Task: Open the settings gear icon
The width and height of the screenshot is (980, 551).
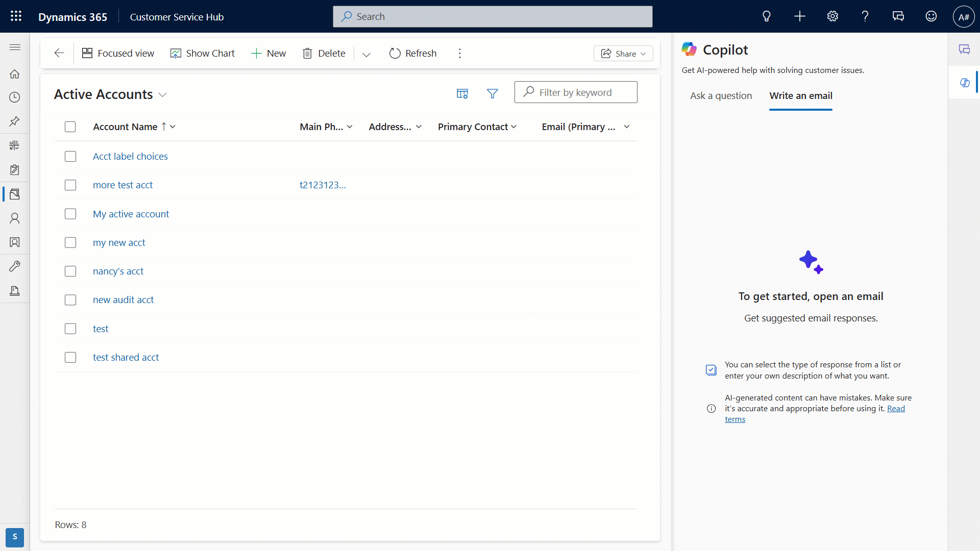Action: pyautogui.click(x=832, y=16)
